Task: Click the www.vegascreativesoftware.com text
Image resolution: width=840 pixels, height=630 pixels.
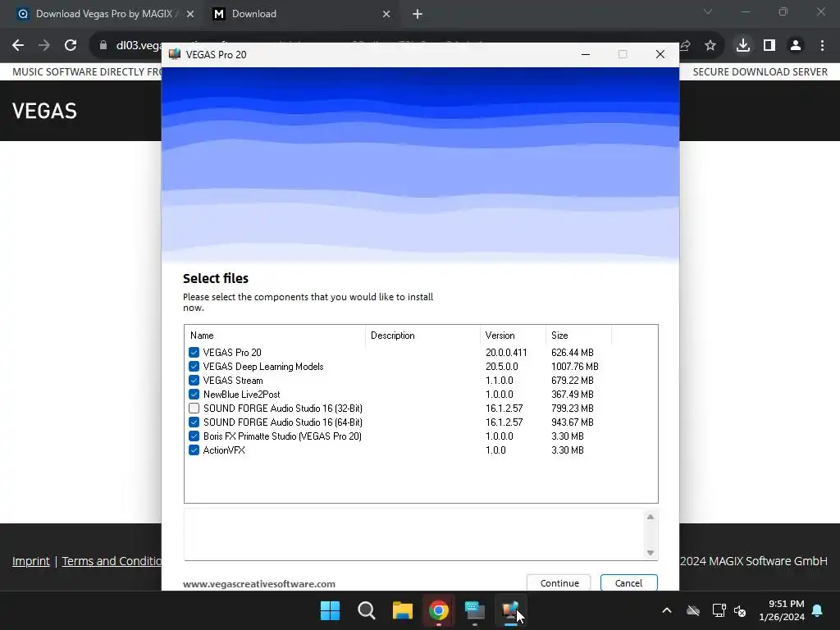Action: (x=259, y=584)
